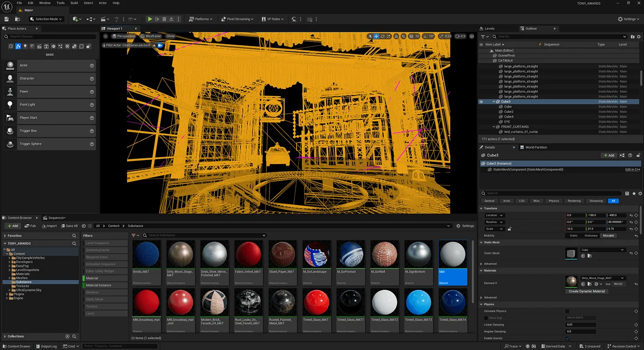Open the Browse content icon beside Save
Viewport: 644px width, 350px height.
pos(17,19)
